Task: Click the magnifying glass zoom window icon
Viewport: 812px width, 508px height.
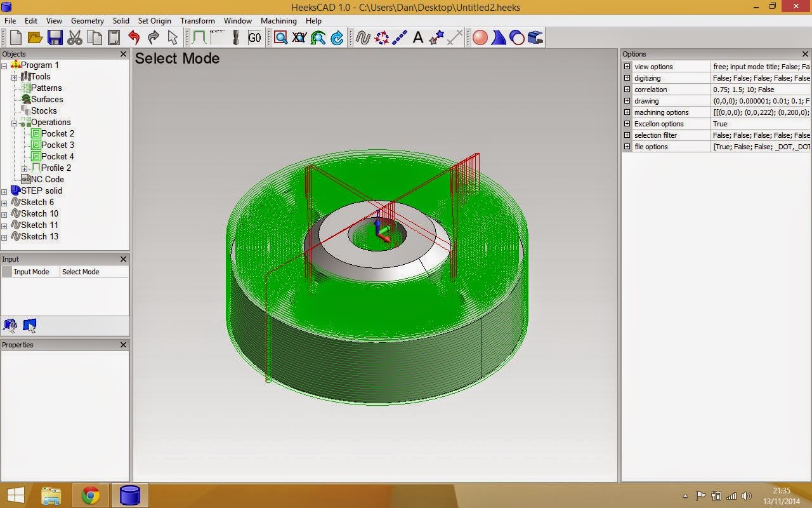Action: tap(281, 38)
